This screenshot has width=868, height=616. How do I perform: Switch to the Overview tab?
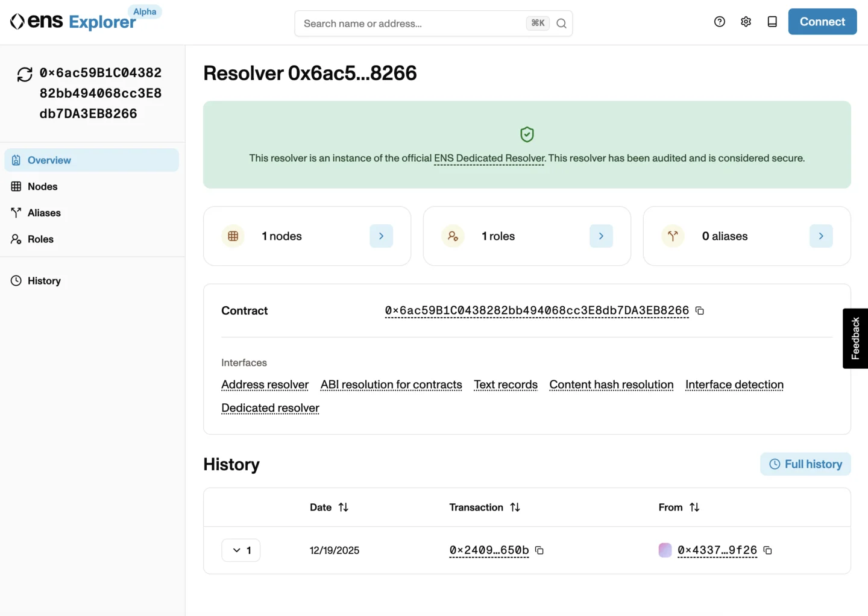click(x=49, y=160)
